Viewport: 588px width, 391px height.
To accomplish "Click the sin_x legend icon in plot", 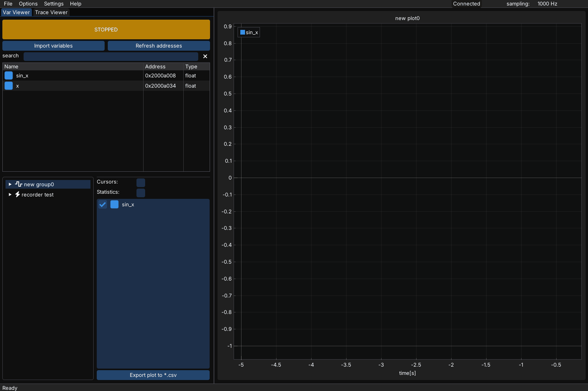I will click(243, 32).
